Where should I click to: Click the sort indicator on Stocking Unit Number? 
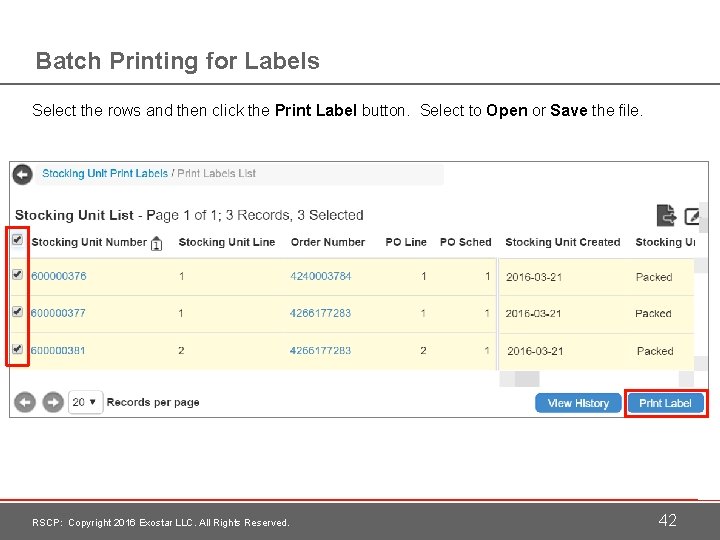(156, 243)
